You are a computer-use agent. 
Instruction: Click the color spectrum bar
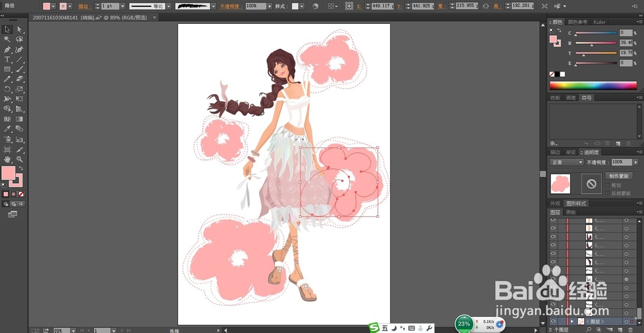(x=593, y=86)
